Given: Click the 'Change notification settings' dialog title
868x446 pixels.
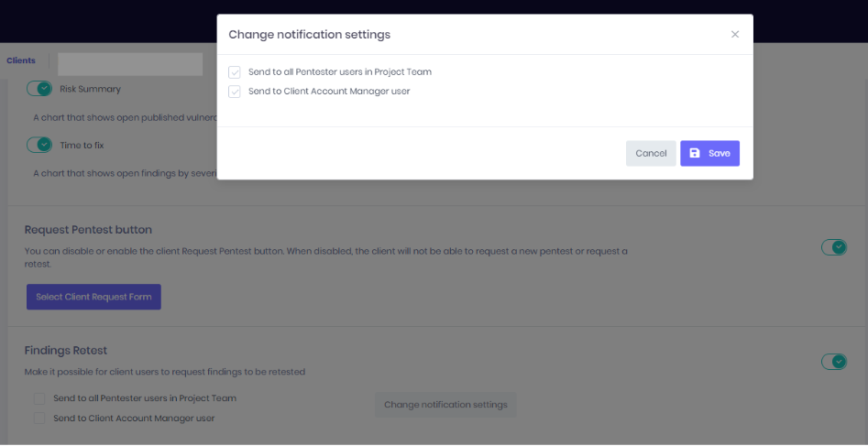Looking at the screenshot, I should coord(309,35).
